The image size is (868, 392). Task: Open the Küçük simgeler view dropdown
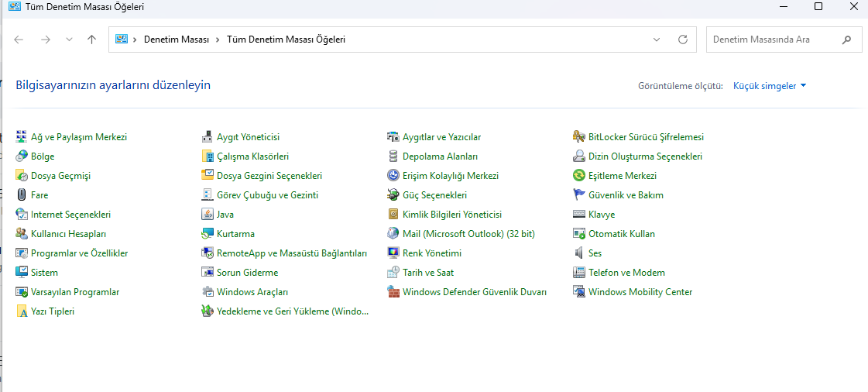click(770, 86)
